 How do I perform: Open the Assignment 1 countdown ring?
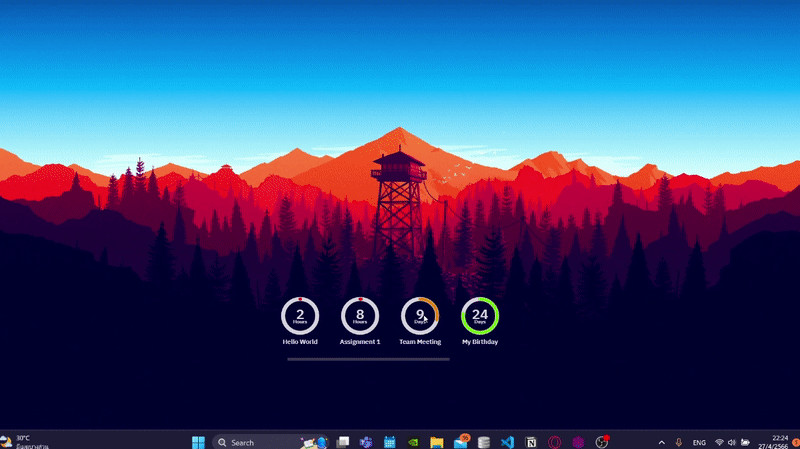pos(360,316)
